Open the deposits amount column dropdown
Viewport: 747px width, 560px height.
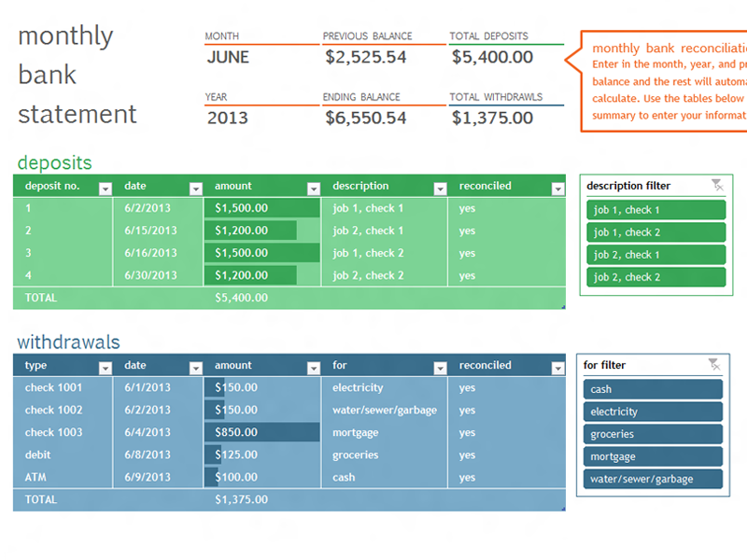[x=314, y=189]
